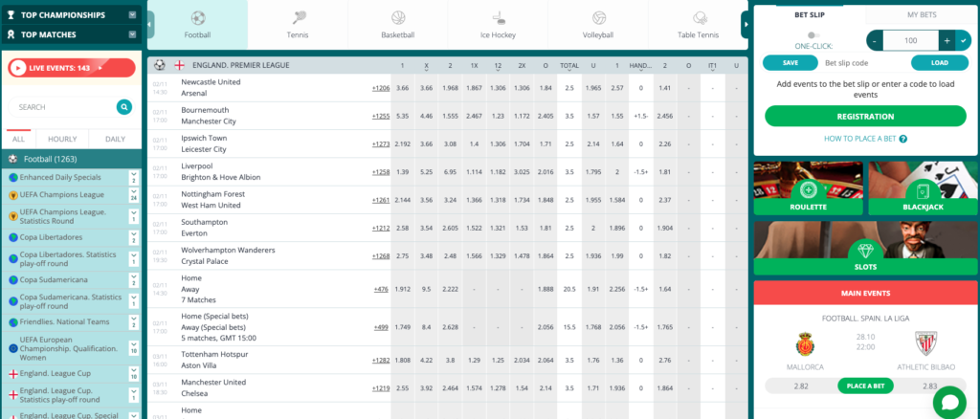Screen dimensions: 980x419
Task: Expand UEFA European Championship Women dropdown
Action: click(x=133, y=348)
